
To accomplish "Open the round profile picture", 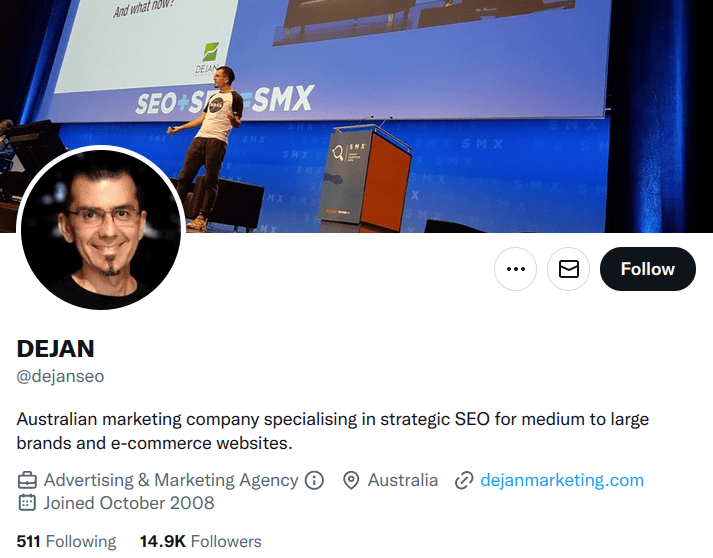I will [x=101, y=227].
